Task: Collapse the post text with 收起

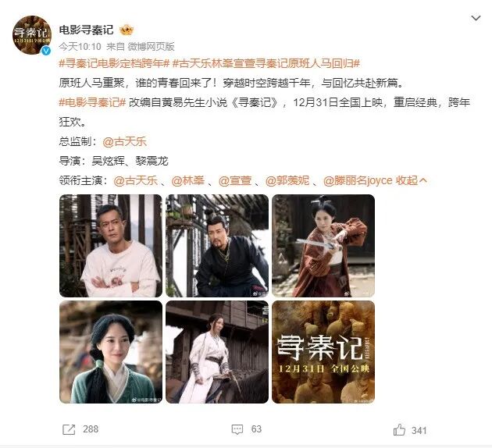Action: point(411,180)
